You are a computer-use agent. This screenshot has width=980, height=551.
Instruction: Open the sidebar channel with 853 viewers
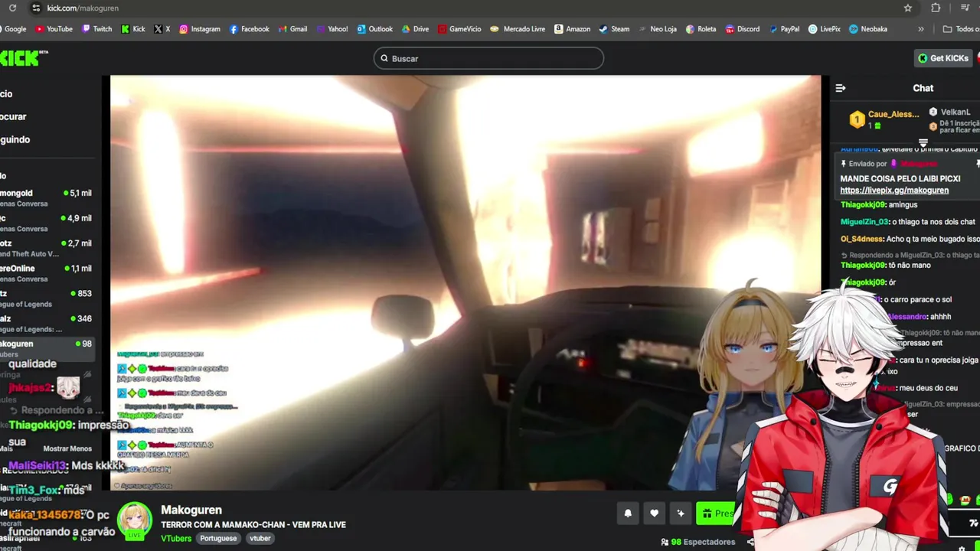pos(47,298)
